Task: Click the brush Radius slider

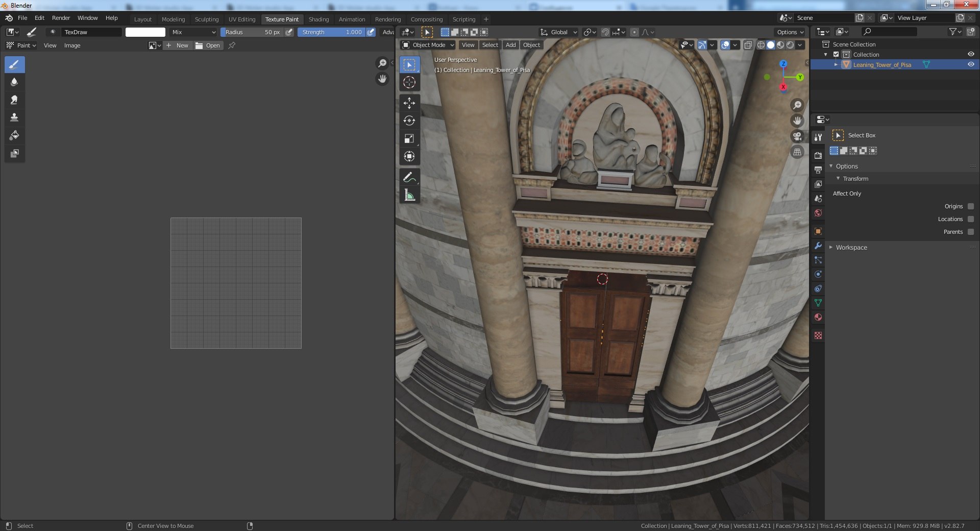Action: (x=253, y=32)
